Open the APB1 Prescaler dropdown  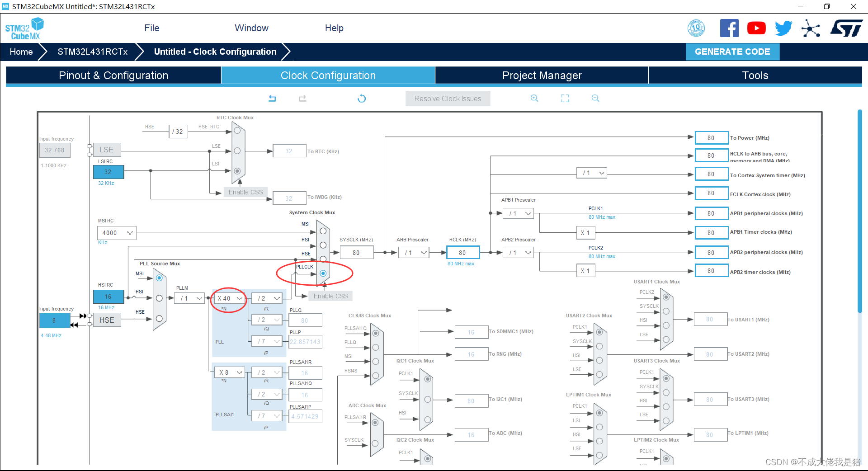518,213
